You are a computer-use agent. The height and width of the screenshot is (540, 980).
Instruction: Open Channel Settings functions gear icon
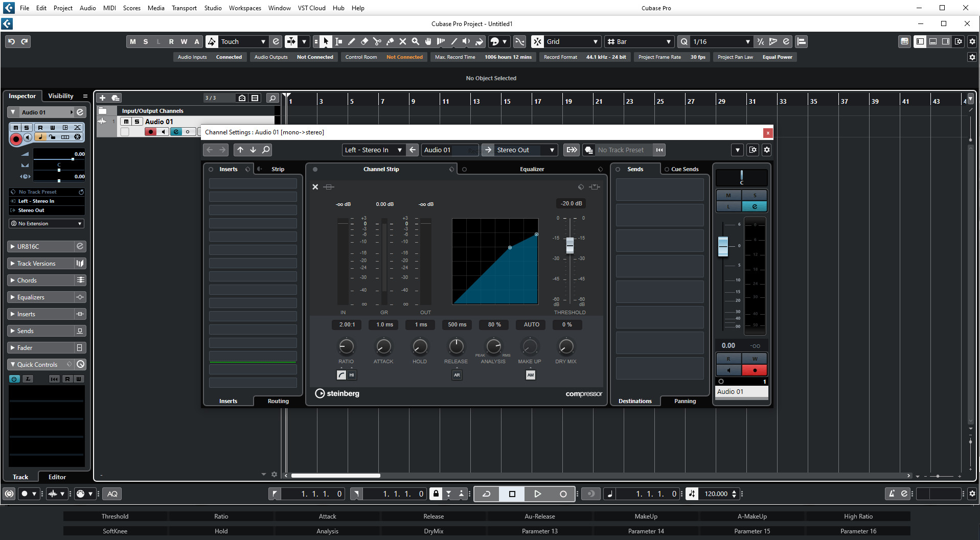pos(766,150)
